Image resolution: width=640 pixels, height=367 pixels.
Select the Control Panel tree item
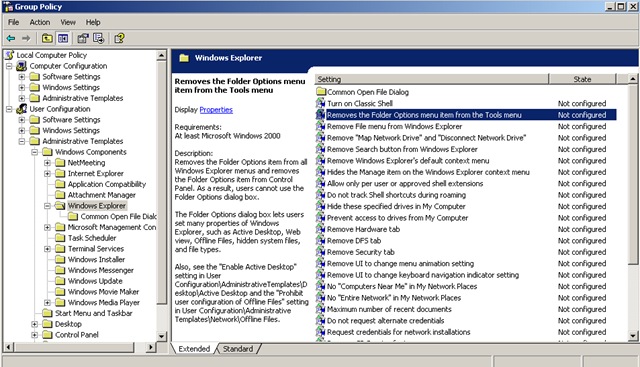[77, 335]
